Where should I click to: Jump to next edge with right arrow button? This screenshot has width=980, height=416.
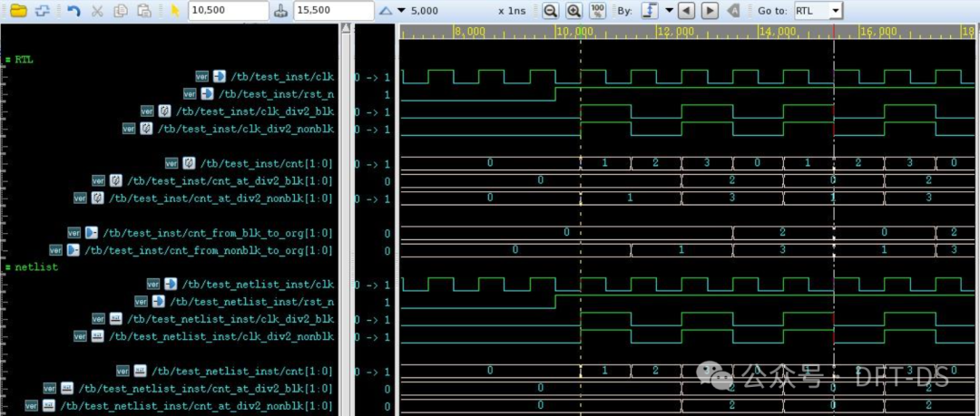coord(710,11)
